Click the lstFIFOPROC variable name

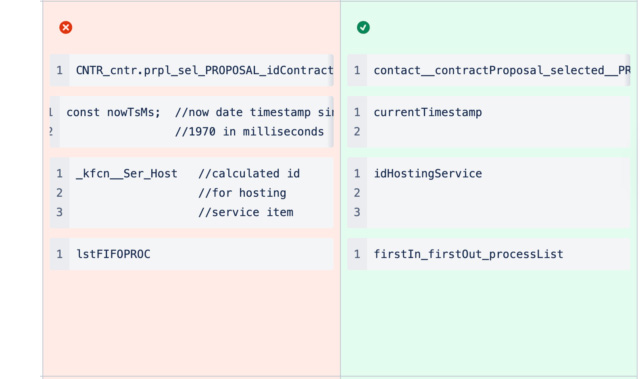tap(113, 254)
